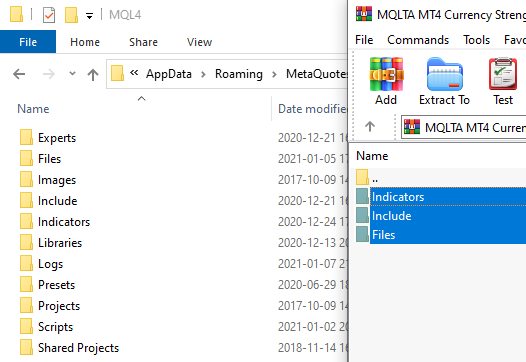Click the Explorer window folder icon

[x=16, y=14]
